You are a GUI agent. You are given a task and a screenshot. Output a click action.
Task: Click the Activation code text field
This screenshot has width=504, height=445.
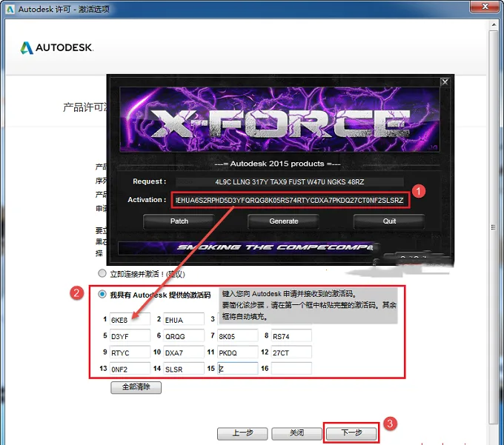tap(291, 201)
